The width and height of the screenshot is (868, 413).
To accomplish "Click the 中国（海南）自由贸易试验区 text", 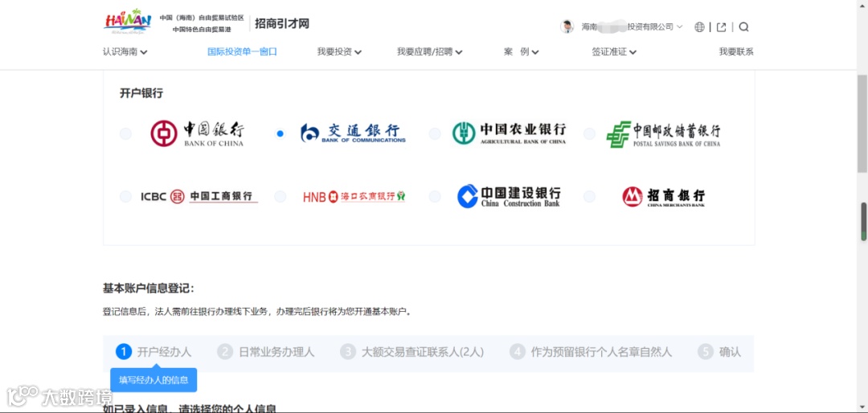I will (202, 18).
